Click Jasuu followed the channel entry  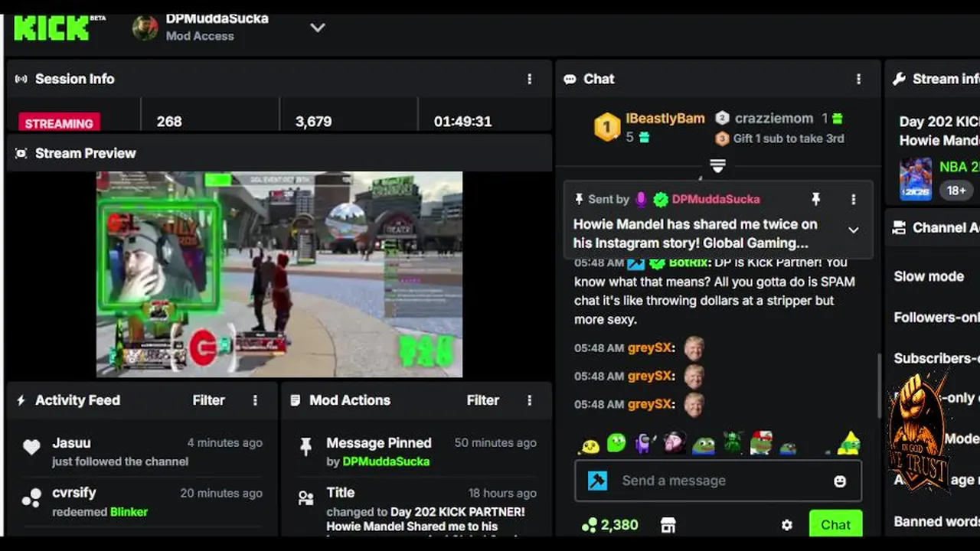142,452
